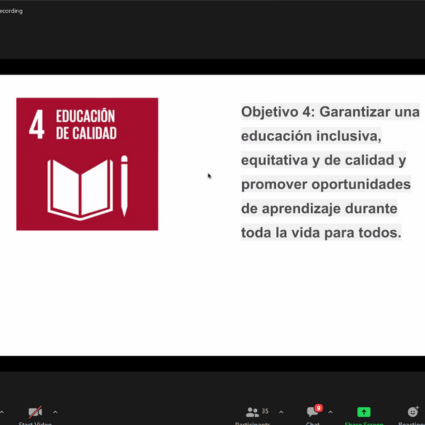Click the green Share Screen icon

click(364, 412)
